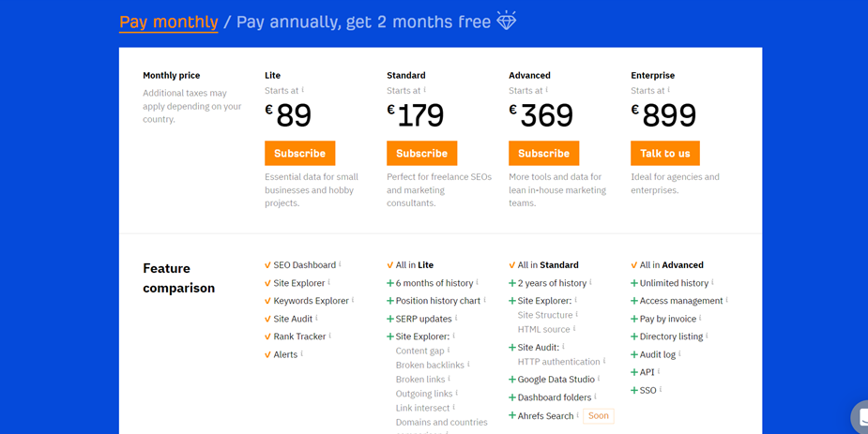Click info icon beside API feature
This screenshot has height=434, width=868.
click(659, 371)
